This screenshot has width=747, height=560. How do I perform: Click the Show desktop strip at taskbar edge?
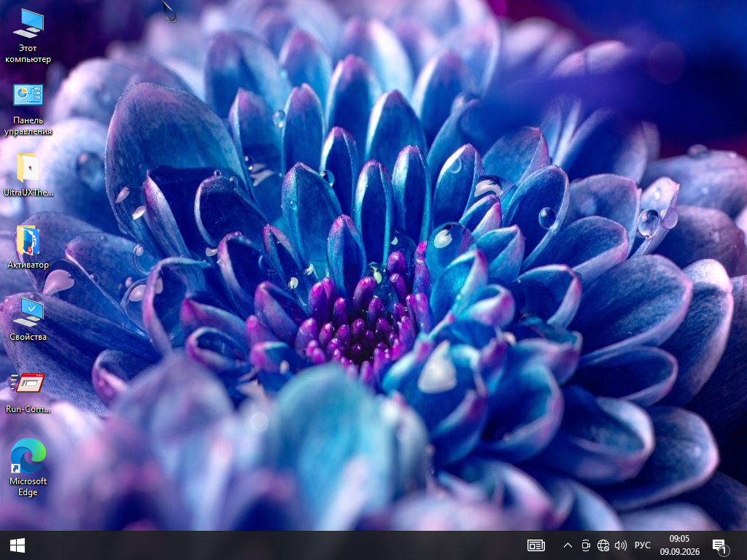(745, 545)
